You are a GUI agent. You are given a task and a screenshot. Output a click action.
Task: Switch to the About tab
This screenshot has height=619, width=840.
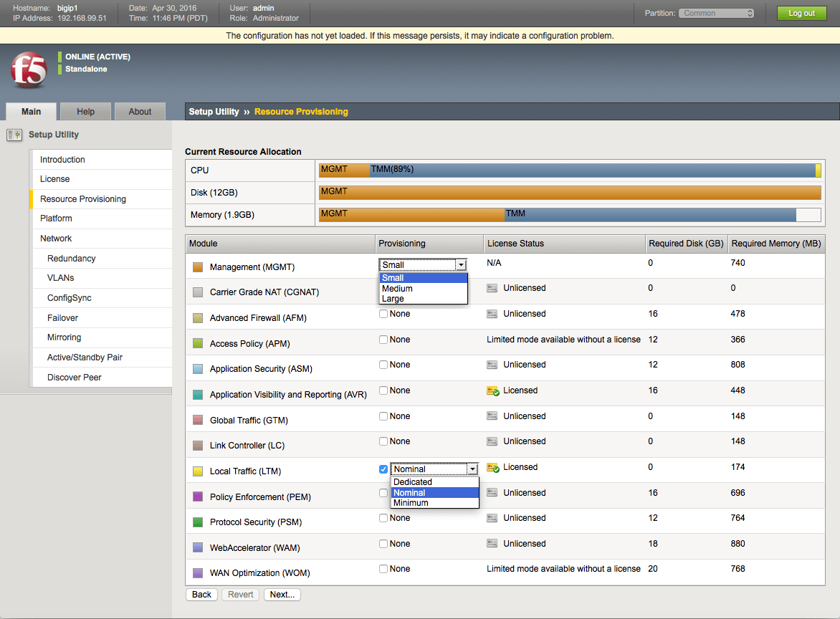[140, 111]
